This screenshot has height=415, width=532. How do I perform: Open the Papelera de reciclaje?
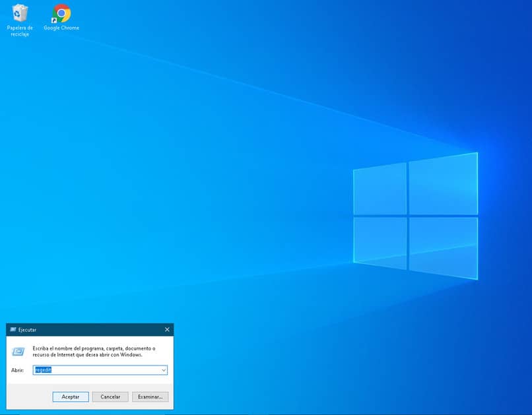(20, 12)
